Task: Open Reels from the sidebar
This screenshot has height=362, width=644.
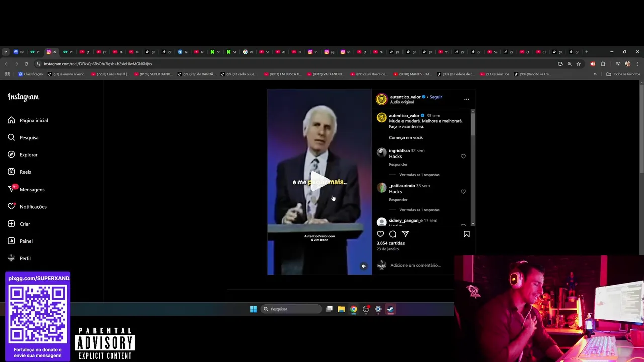Action: [x=19, y=172]
